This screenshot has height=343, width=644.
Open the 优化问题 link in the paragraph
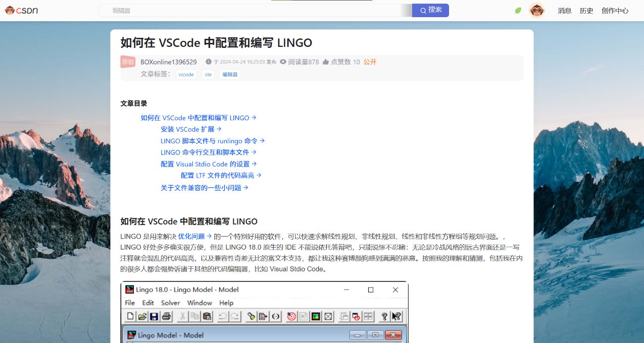click(194, 236)
